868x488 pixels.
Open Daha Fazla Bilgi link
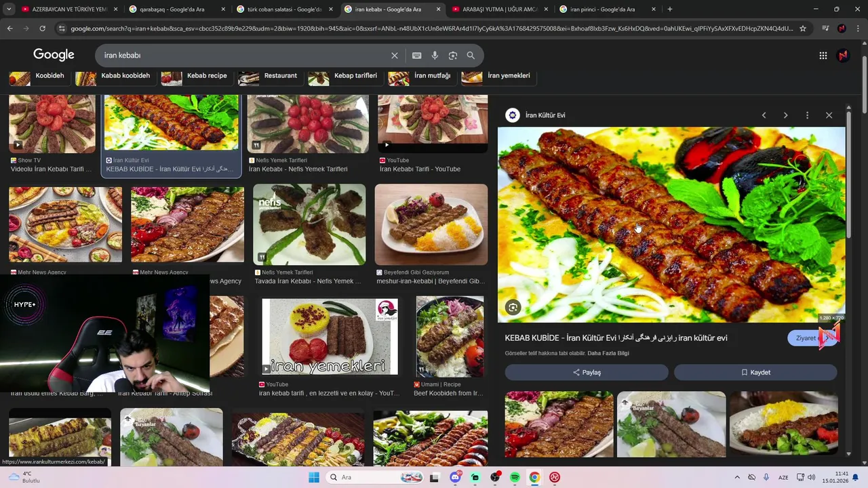(x=608, y=353)
